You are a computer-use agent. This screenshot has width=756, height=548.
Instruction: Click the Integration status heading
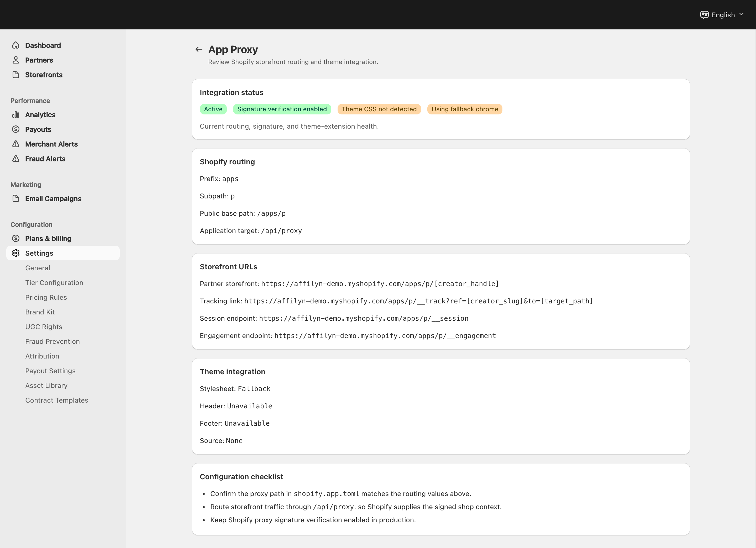tap(231, 92)
